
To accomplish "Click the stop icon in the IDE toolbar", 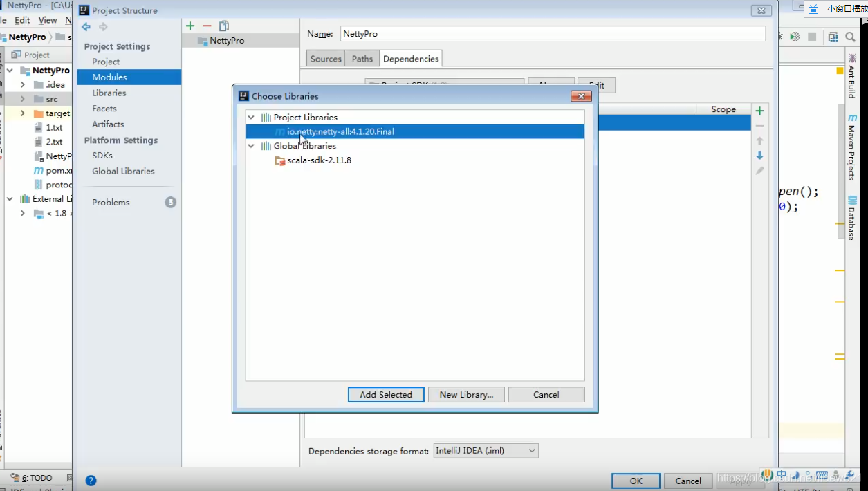I will 812,37.
